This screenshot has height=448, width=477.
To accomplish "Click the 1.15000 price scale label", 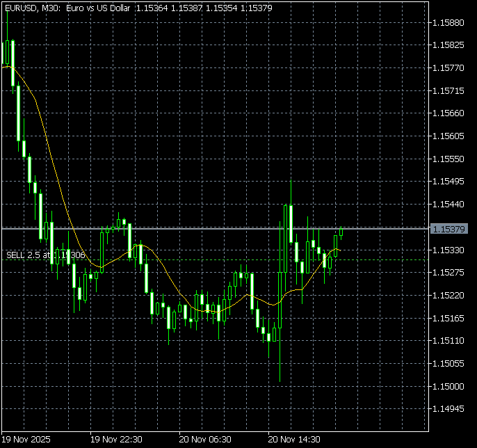I will [x=448, y=386].
